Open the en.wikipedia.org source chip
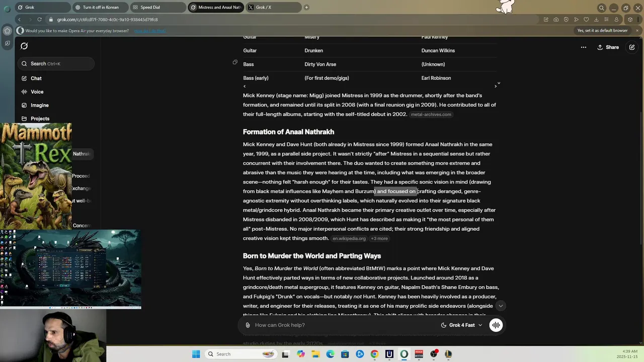The image size is (644, 362). (x=349, y=239)
